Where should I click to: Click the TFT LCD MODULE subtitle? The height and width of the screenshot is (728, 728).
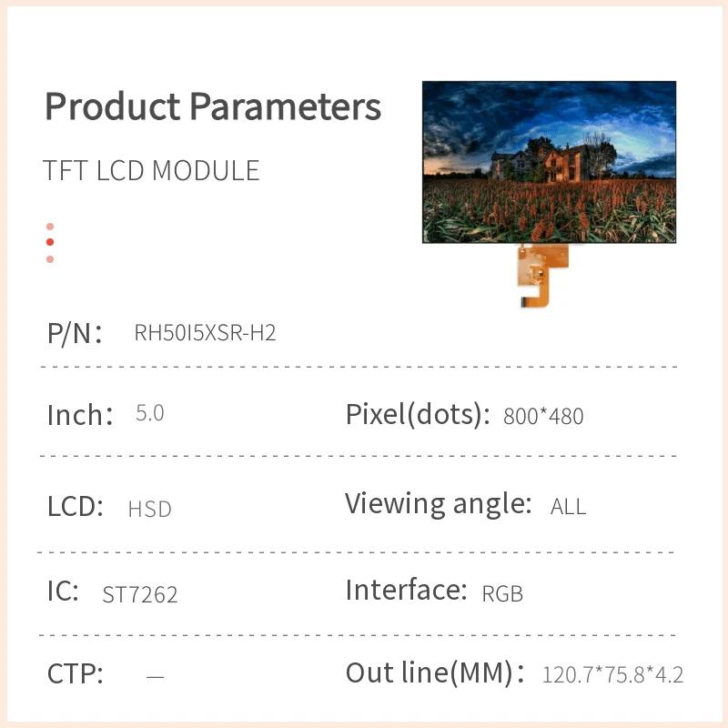tap(151, 170)
